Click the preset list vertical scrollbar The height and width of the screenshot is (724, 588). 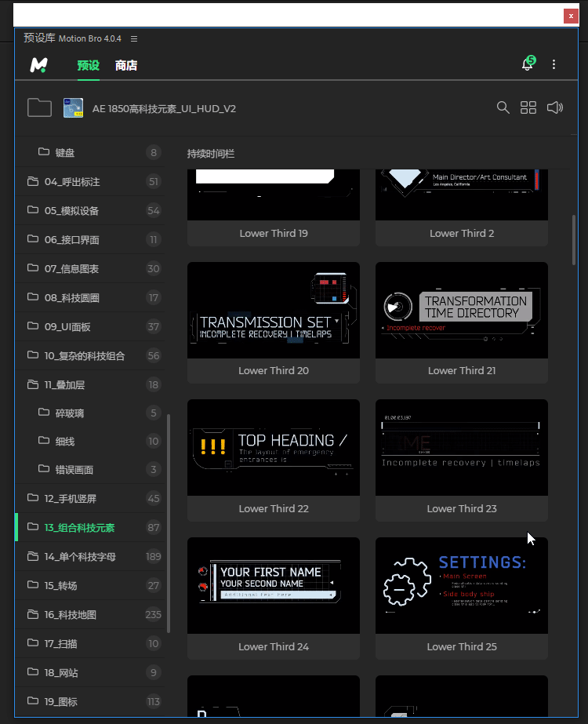click(x=574, y=240)
